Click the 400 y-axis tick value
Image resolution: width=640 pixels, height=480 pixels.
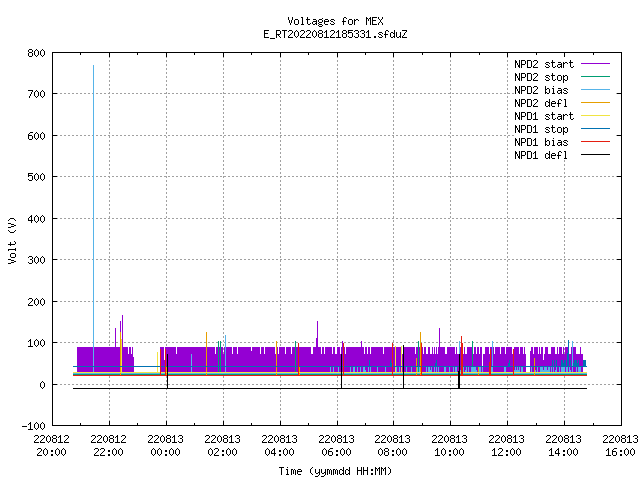tap(36, 219)
